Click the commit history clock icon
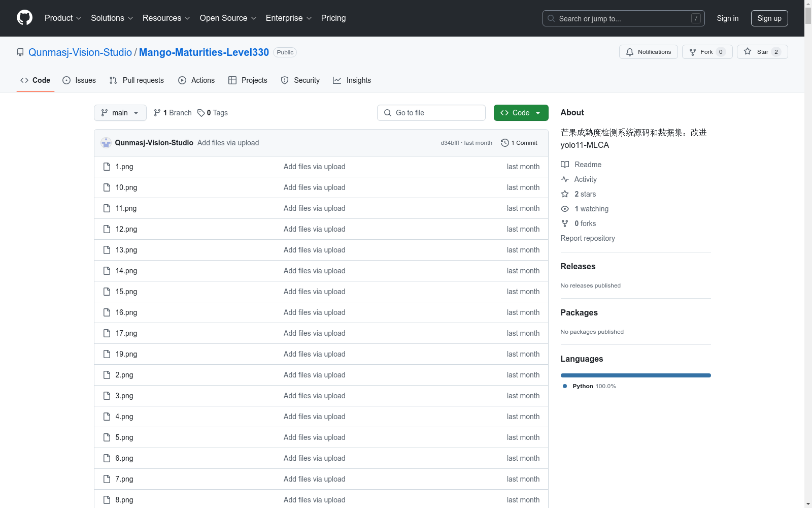 click(x=504, y=143)
